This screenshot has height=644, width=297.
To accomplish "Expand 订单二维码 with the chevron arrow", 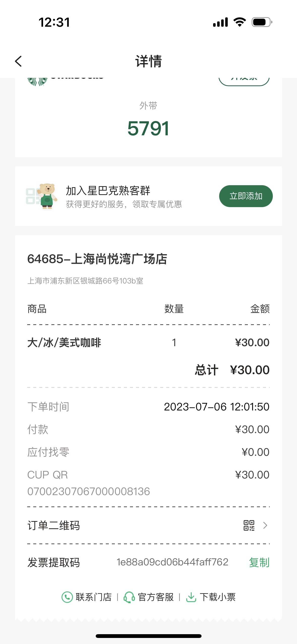I will pyautogui.click(x=265, y=525).
